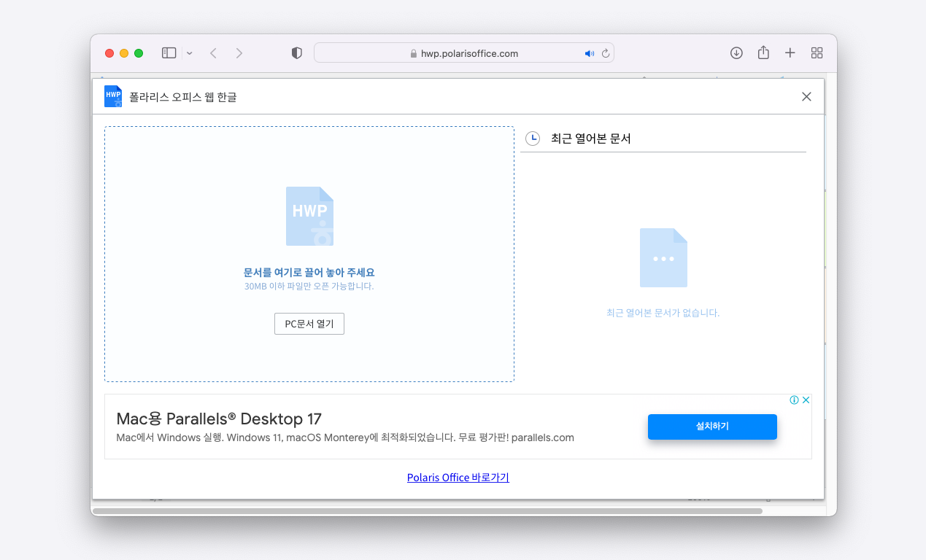
Task: Open the Share menu icon
Action: (763, 52)
